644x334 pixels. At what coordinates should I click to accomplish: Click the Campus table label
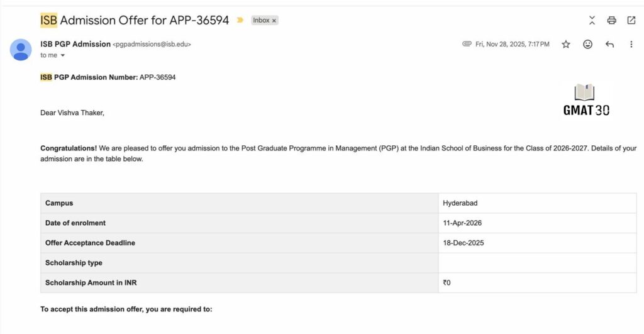tap(59, 203)
